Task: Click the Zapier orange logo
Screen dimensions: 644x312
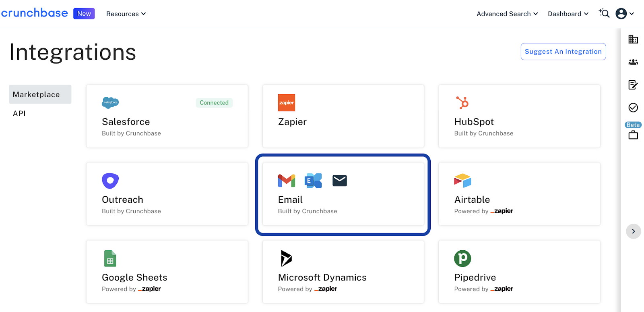Action: 287,103
